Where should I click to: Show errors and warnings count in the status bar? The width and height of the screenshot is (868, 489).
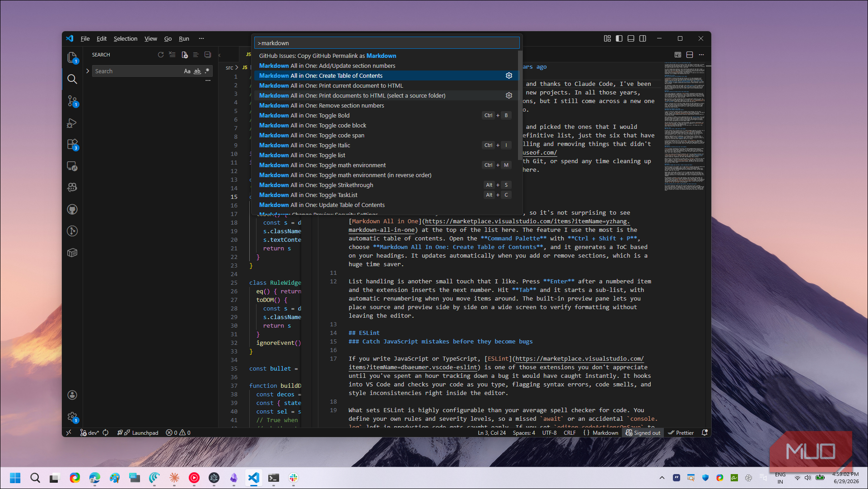tap(178, 433)
